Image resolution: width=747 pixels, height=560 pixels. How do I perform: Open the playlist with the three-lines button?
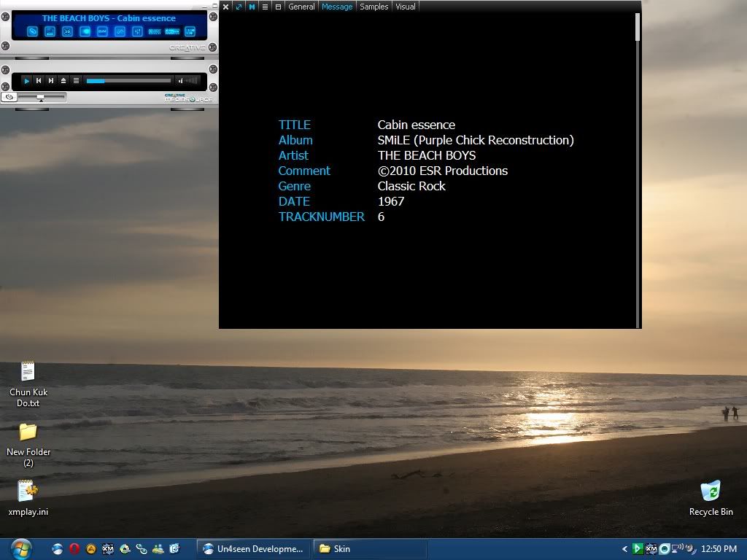[76, 81]
